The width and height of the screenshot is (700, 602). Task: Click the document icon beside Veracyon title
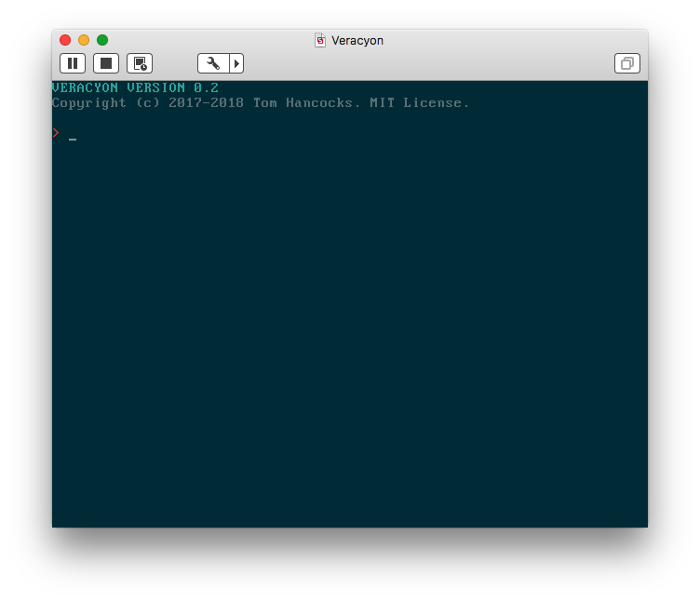pyautogui.click(x=320, y=40)
